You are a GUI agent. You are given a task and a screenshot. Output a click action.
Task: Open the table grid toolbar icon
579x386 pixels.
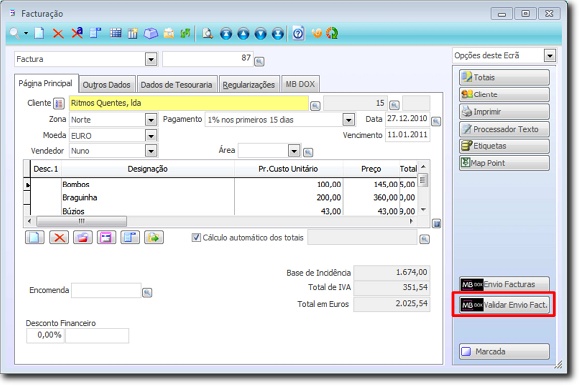[115, 34]
